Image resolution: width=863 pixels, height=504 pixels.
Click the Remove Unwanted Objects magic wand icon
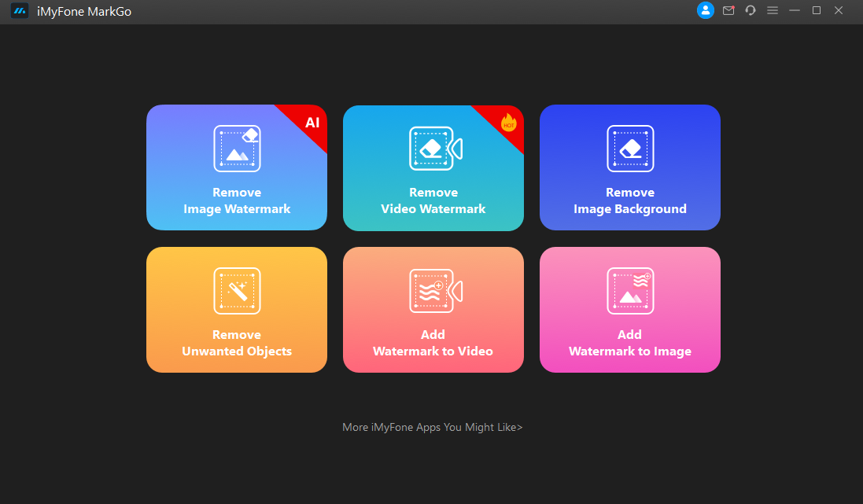pyautogui.click(x=237, y=290)
